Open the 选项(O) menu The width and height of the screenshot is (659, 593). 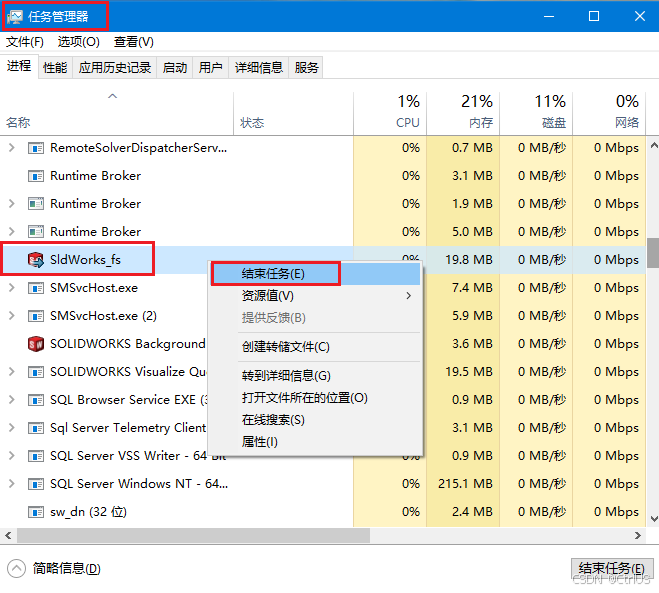click(x=79, y=42)
